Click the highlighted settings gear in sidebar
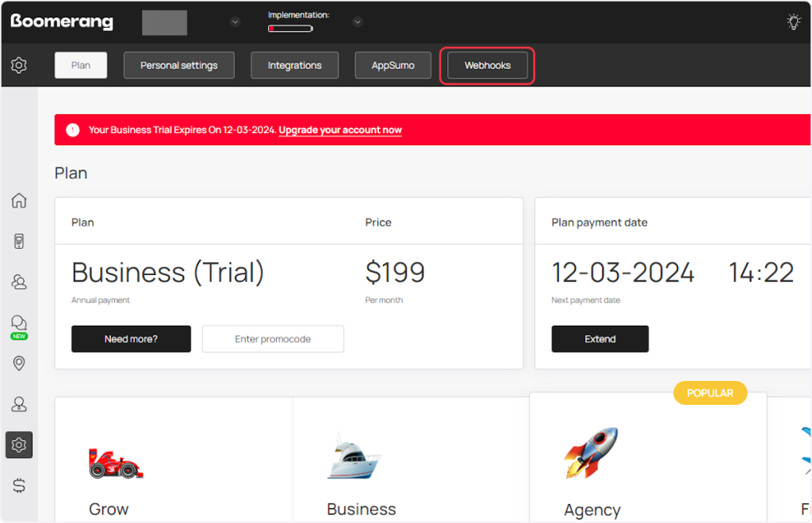Image resolution: width=812 pixels, height=523 pixels. click(19, 445)
